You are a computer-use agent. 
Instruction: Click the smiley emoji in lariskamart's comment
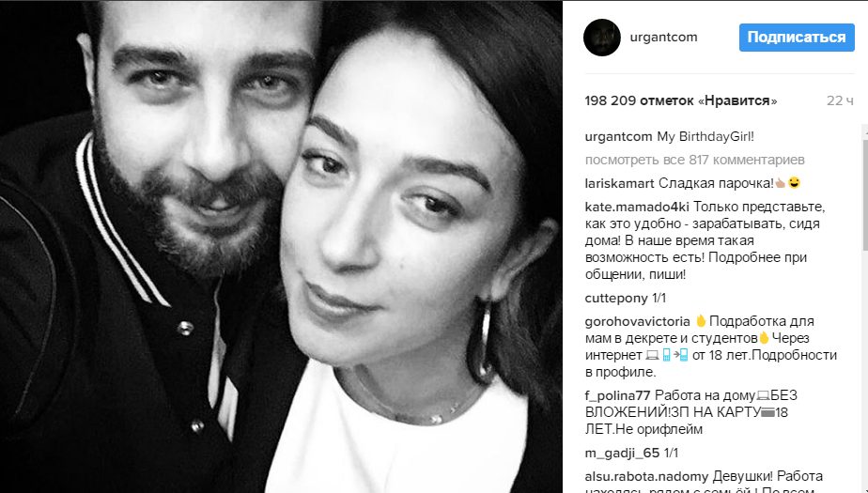click(x=795, y=182)
